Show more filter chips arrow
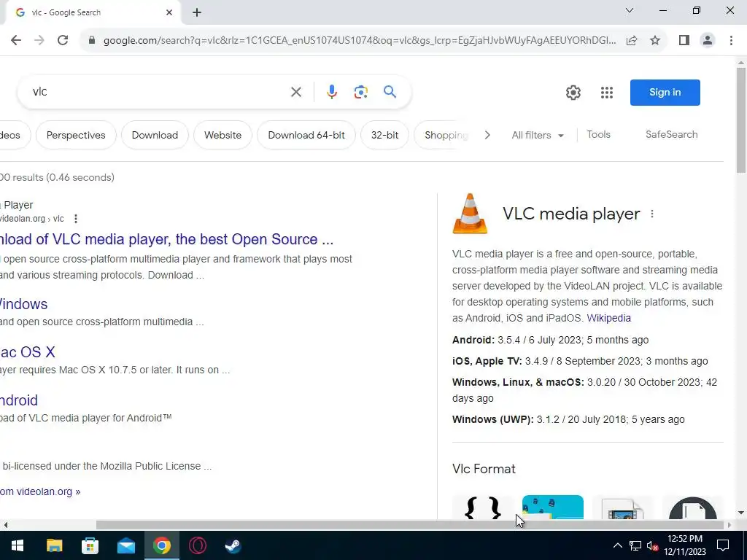The height and width of the screenshot is (560, 747). [x=487, y=135]
